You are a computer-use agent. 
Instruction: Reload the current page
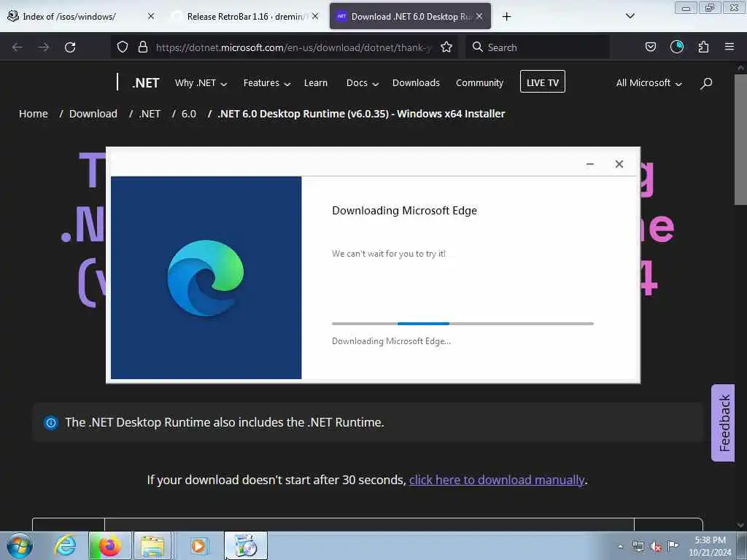pyautogui.click(x=70, y=47)
